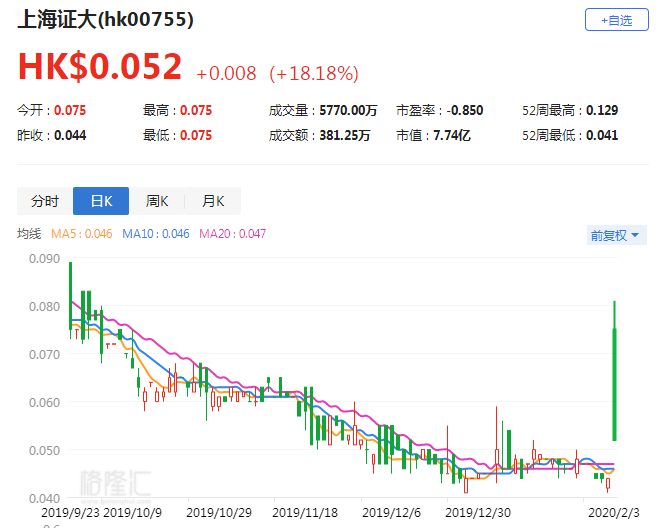Click the (+18.18%) percentage change
The width and height of the screenshot is (662, 528).
tap(314, 73)
